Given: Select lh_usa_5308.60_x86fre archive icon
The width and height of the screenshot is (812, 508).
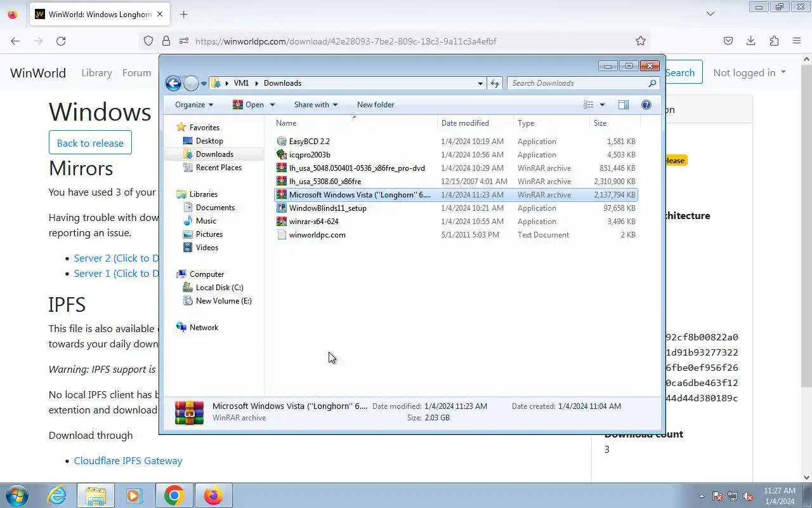Looking at the screenshot, I should click(282, 182).
